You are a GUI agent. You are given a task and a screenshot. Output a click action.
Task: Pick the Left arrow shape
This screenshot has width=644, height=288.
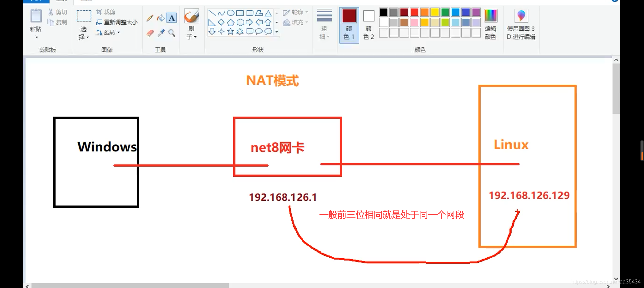[259, 22]
